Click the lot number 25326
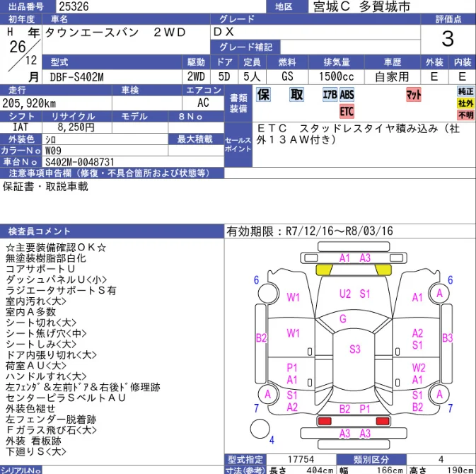 74,6
